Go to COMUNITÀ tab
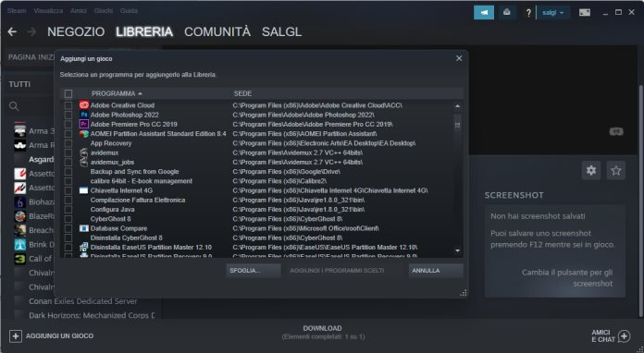Screen dimensions: 644x353 click(217, 32)
